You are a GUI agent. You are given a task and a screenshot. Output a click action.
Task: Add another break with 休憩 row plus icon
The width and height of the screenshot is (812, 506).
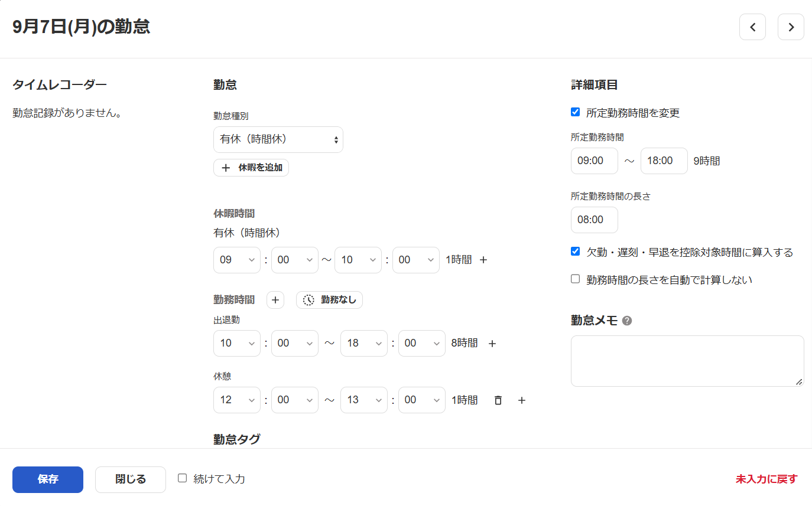coord(521,400)
